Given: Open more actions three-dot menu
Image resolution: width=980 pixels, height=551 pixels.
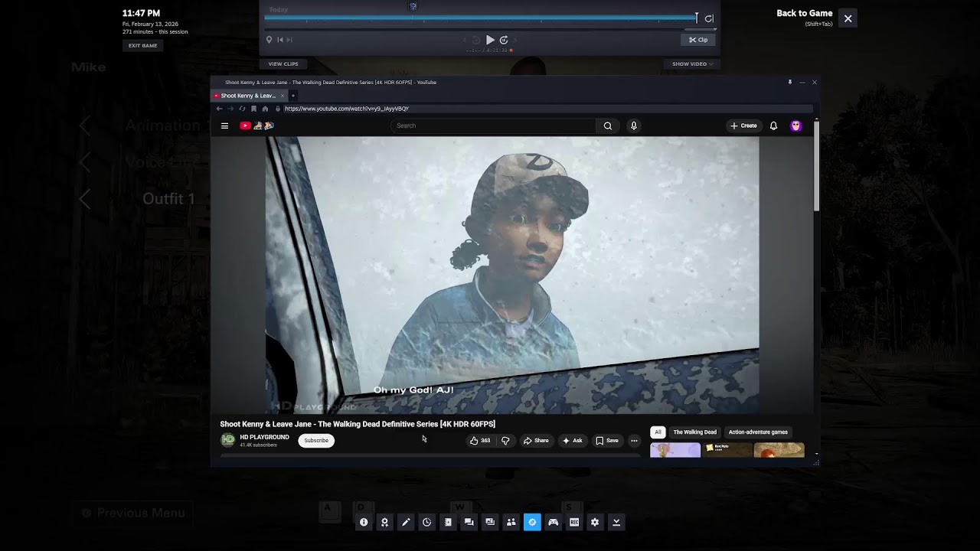Looking at the screenshot, I should point(634,440).
